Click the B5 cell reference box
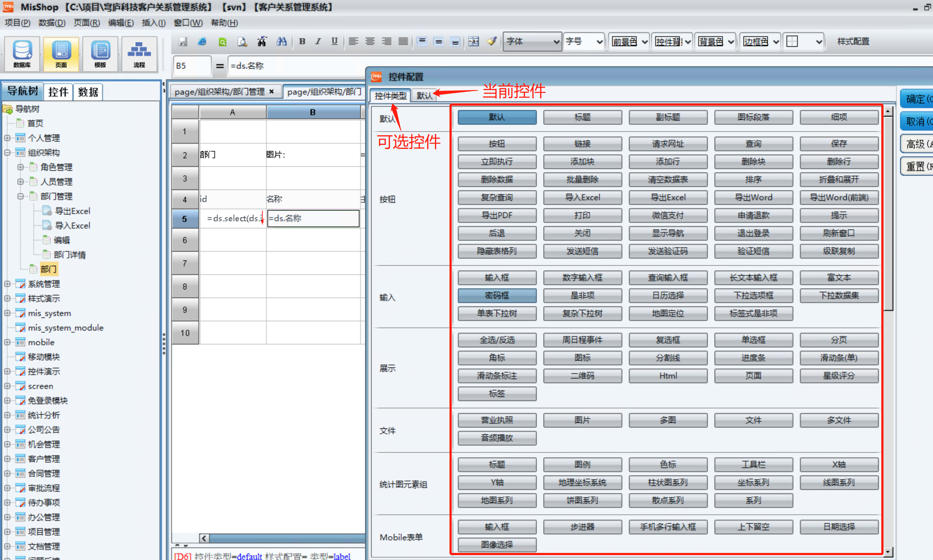 [x=192, y=66]
